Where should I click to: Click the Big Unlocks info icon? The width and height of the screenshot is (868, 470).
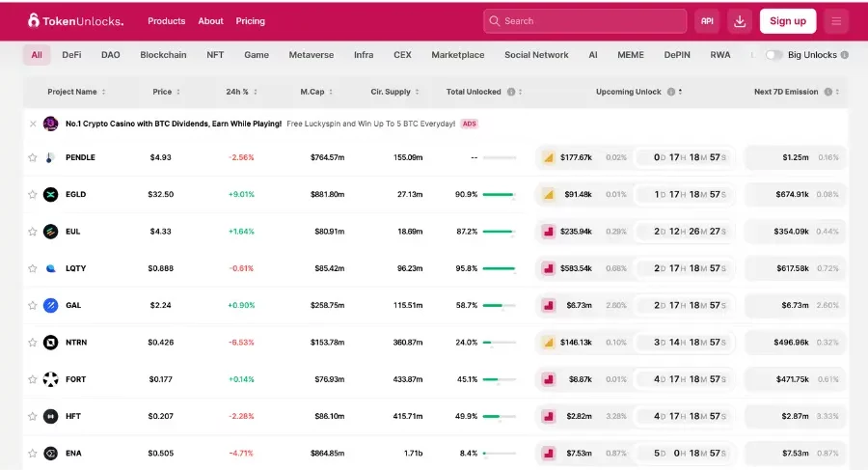844,55
